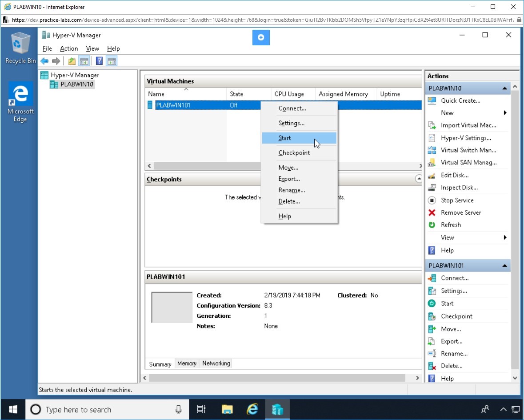Select the PLABWIN101 virtual machine row
This screenshot has height=420, width=524.
(284, 105)
